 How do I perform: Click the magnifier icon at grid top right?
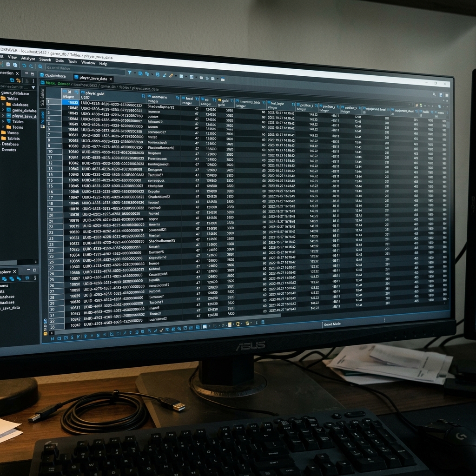[x=434, y=94]
